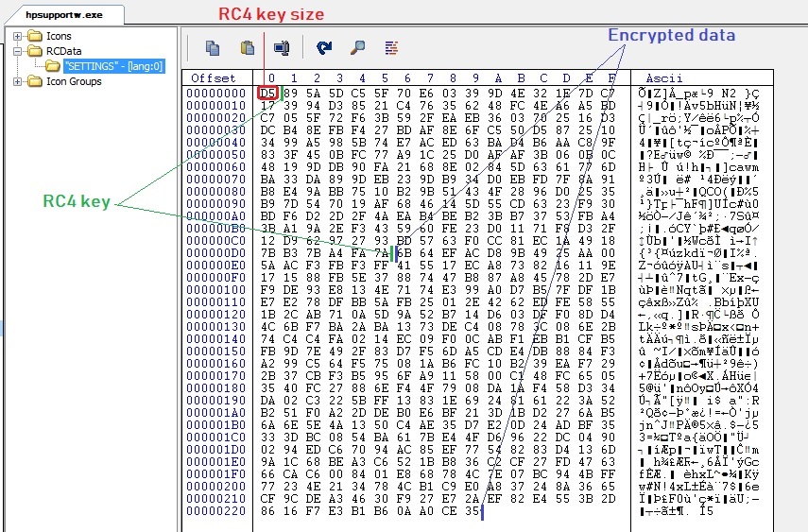Select the Icons tree item
Viewport: 808px width, 532px height.
(59, 36)
